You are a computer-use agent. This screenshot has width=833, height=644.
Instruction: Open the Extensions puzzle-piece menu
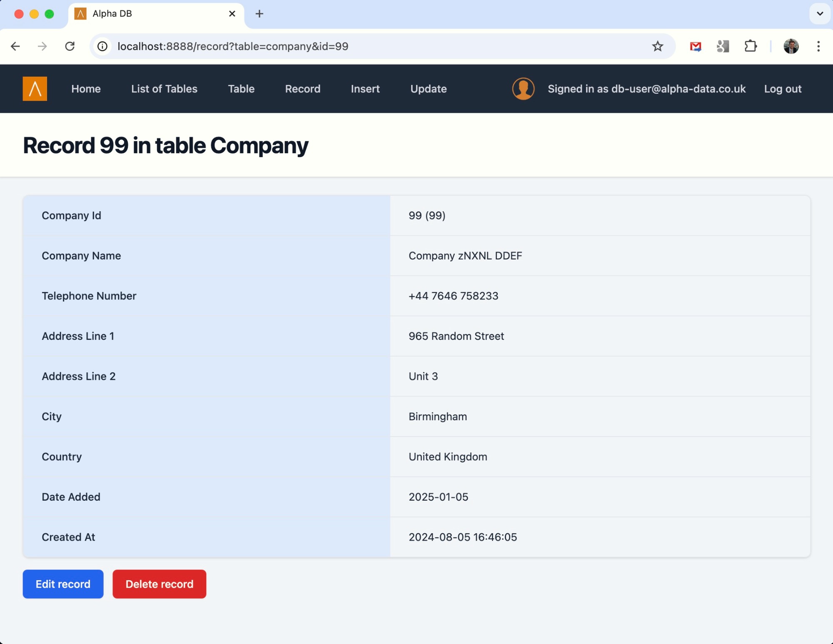(751, 46)
